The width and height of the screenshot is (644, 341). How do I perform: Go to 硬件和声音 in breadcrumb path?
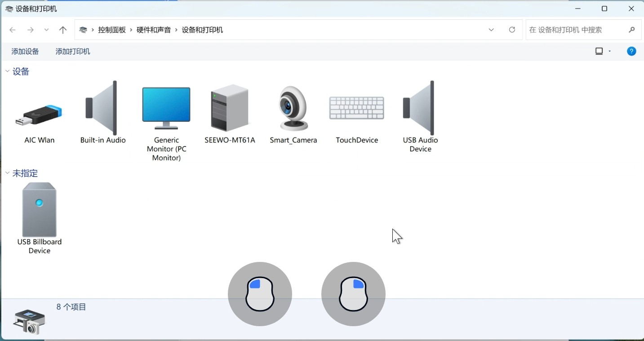pos(154,30)
